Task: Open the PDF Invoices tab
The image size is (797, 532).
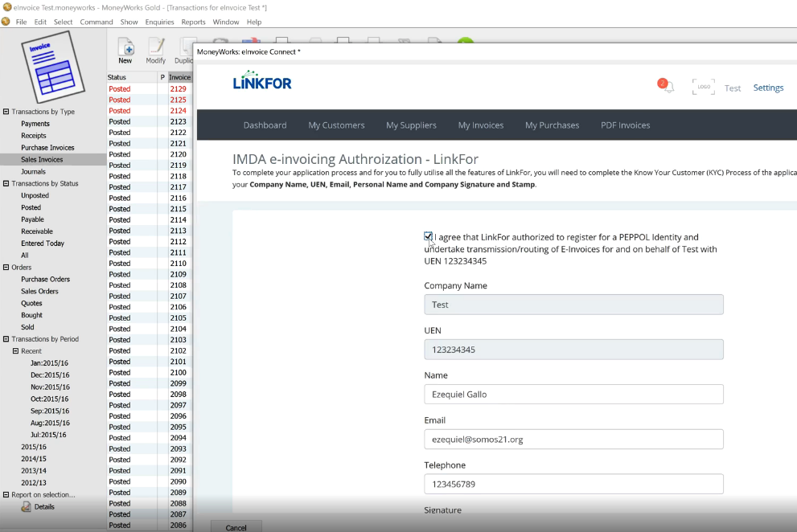Action: click(x=625, y=125)
